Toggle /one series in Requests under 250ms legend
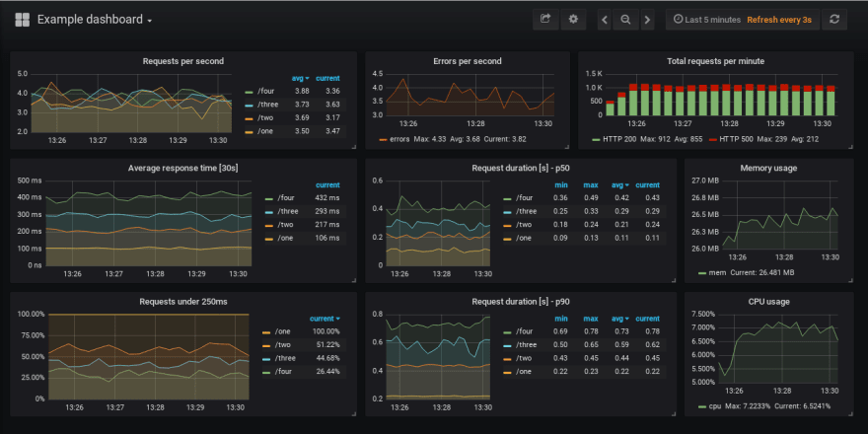Screen dimensions: 868x434 (x=282, y=331)
